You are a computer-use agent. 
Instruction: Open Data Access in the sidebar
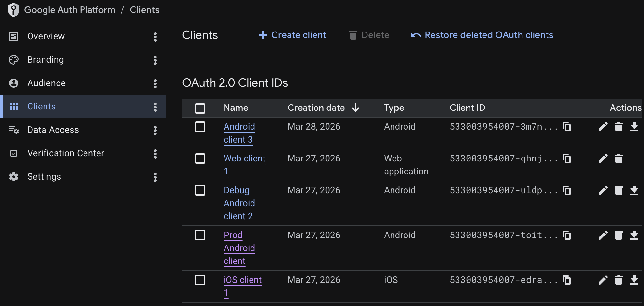coord(83,130)
